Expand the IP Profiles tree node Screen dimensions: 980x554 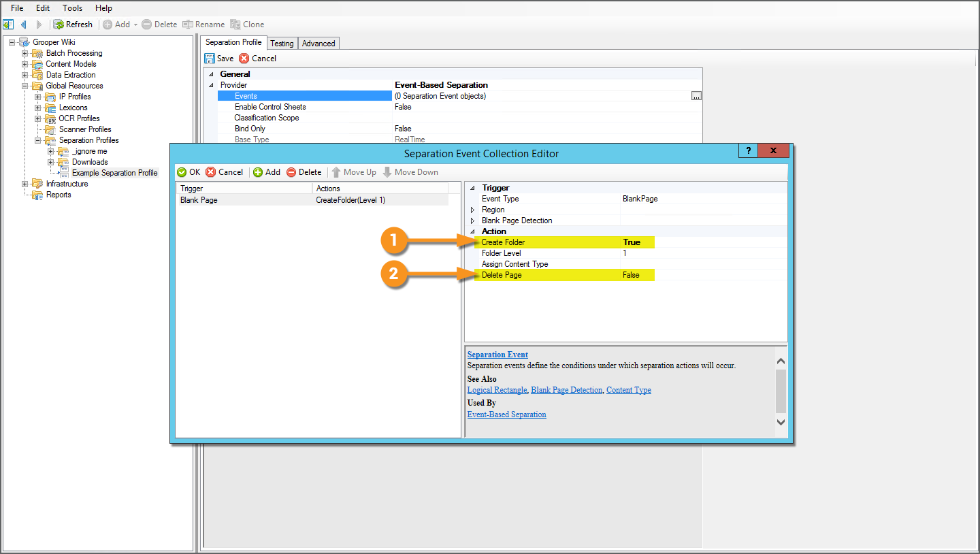click(x=38, y=97)
